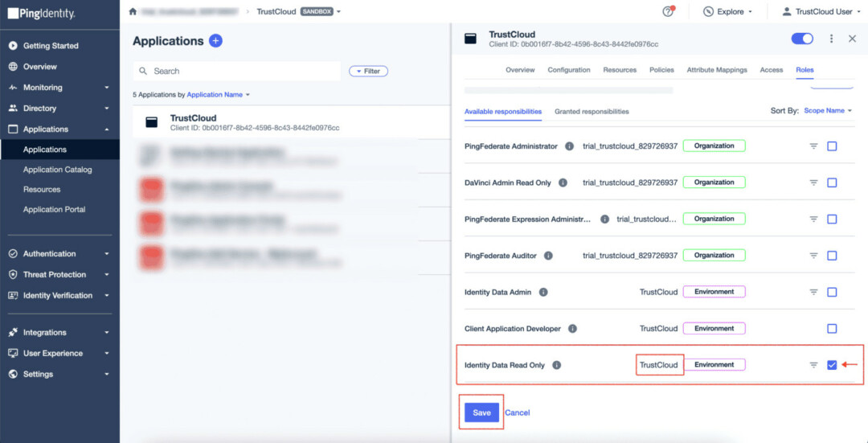Click the Save button
868x443 pixels.
tap(481, 412)
